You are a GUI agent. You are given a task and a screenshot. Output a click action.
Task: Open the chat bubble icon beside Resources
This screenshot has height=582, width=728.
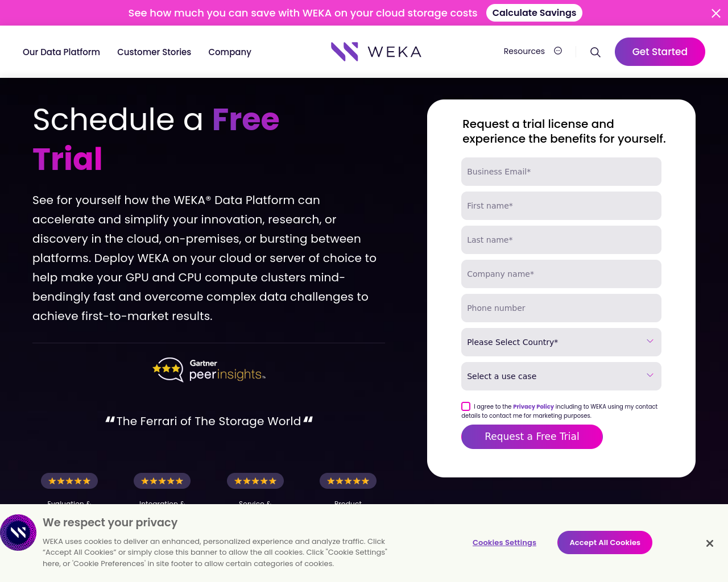(558, 51)
